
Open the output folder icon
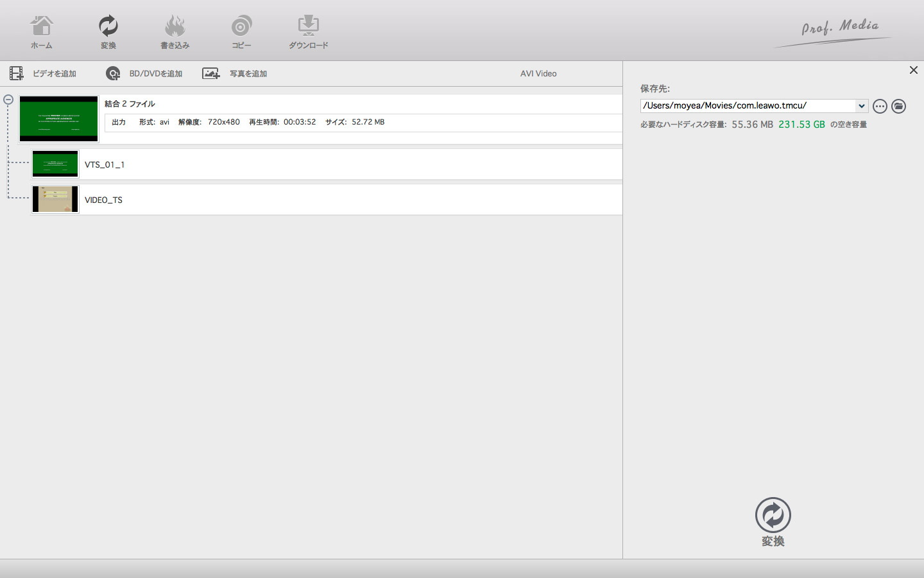898,107
